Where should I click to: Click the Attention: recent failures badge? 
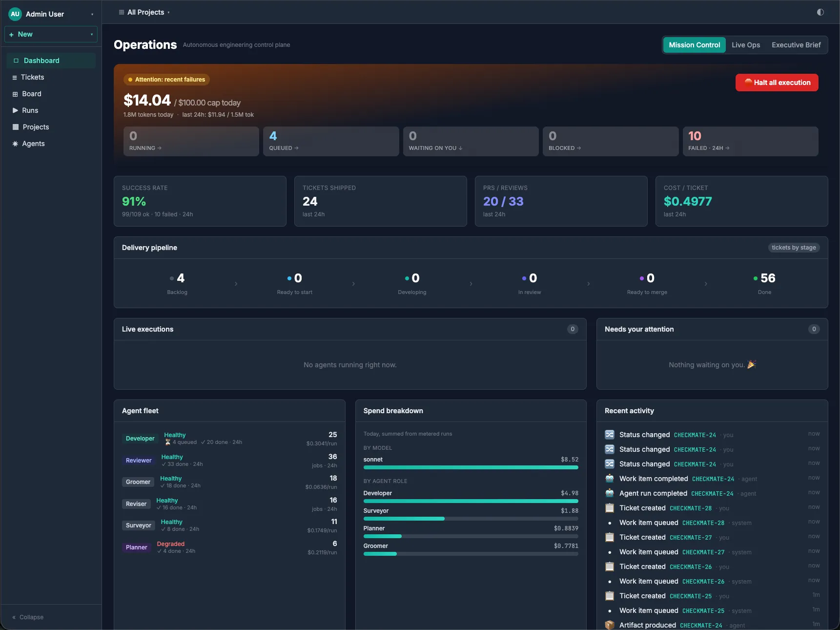(x=166, y=80)
